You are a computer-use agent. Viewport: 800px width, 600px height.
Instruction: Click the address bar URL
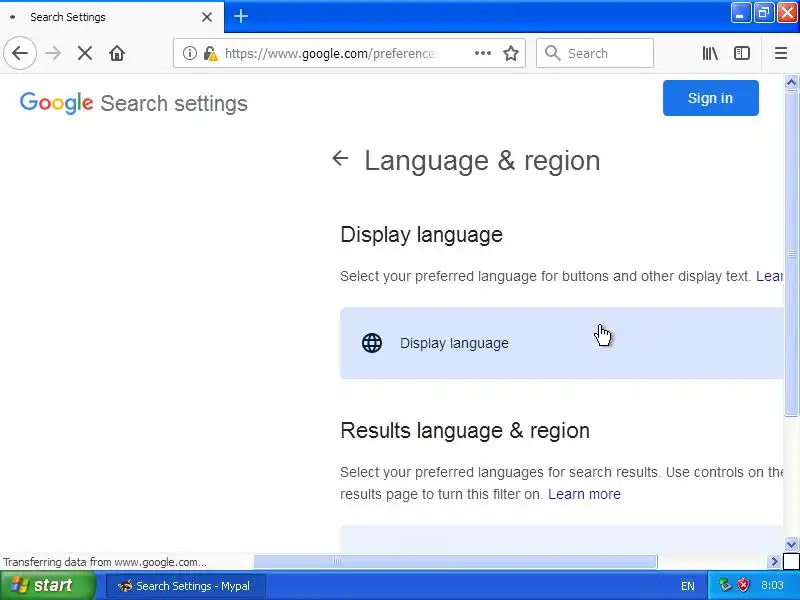330,53
